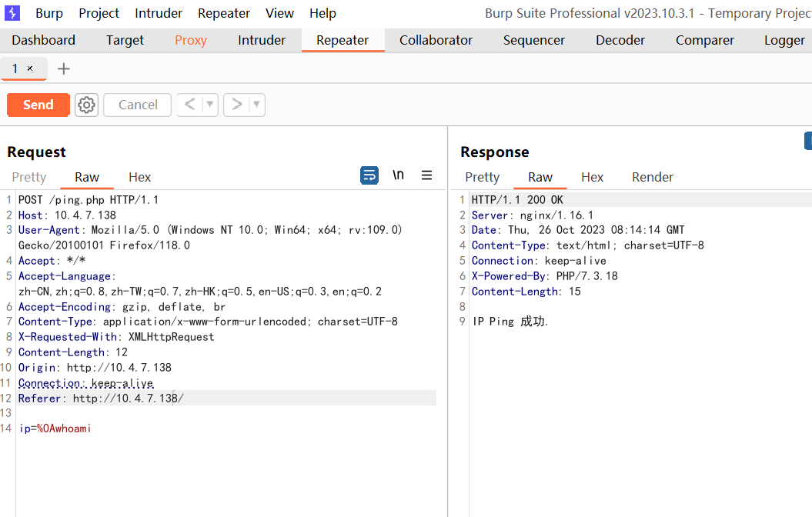Screen dimensions: 812x517
Task: Select Raw view in Request panel
Action: 86,177
